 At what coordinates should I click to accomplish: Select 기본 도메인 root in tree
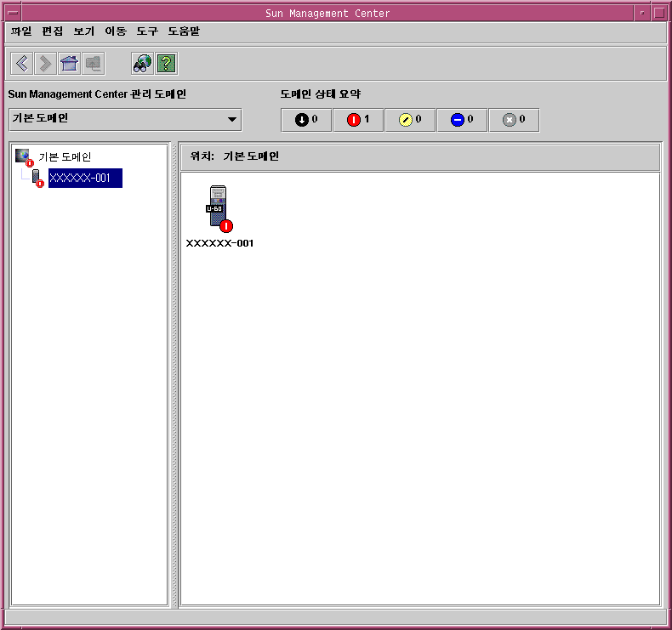point(65,157)
